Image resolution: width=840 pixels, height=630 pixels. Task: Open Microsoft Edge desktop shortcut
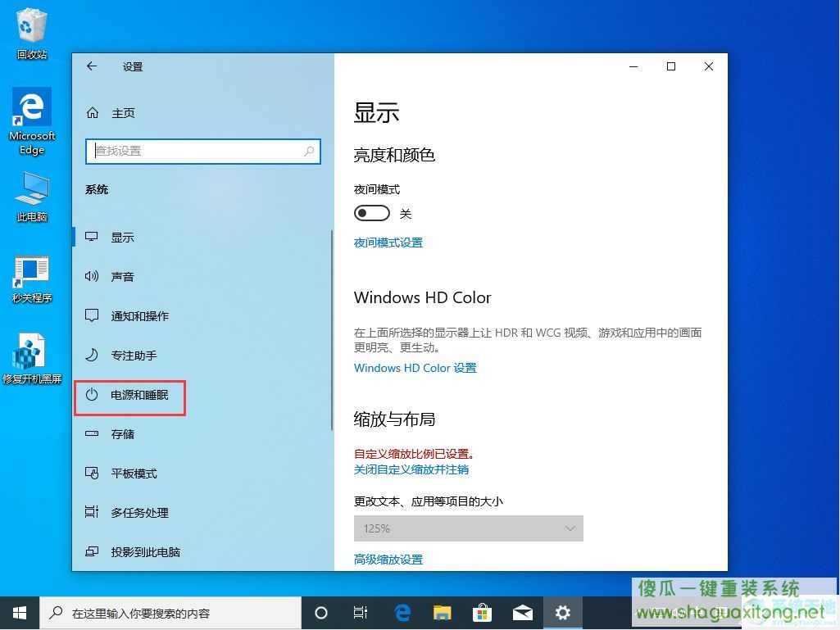(x=32, y=121)
